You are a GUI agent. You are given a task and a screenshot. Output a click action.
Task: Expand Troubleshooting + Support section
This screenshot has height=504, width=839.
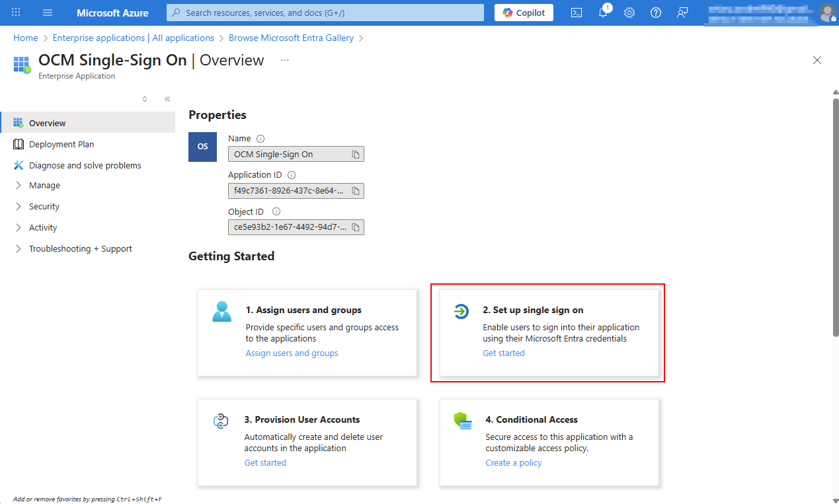click(18, 249)
